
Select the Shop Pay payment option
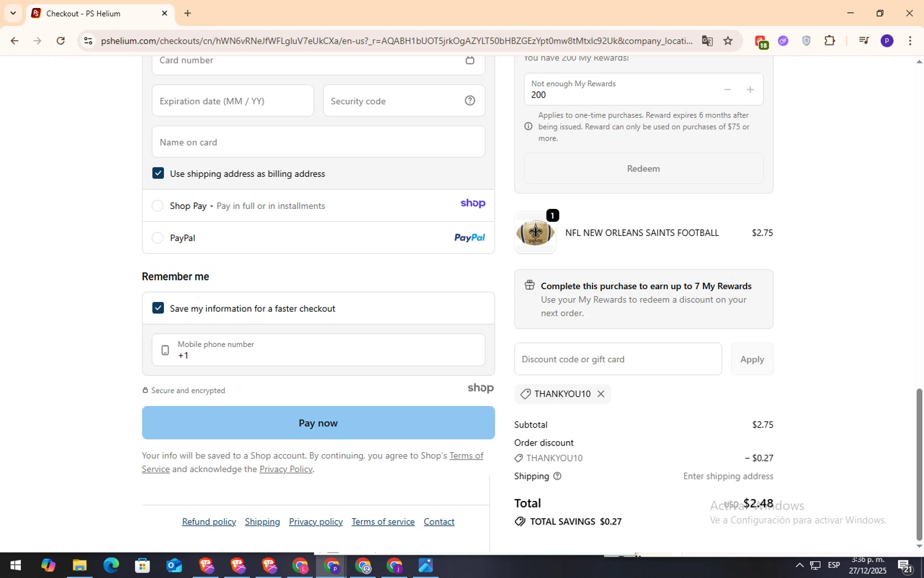[158, 205]
